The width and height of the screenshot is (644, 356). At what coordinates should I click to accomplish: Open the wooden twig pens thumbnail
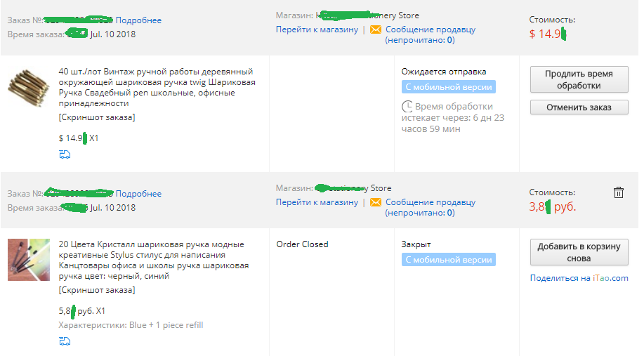29,88
